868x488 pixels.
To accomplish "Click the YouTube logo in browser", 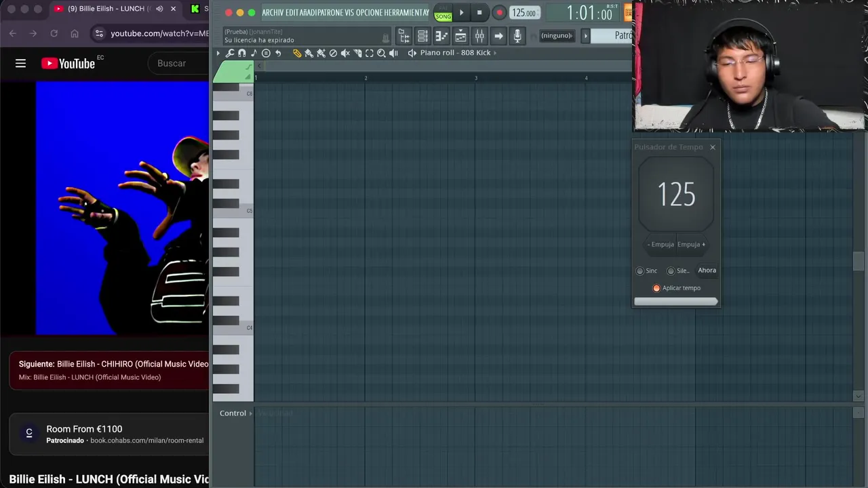I will pyautogui.click(x=68, y=63).
